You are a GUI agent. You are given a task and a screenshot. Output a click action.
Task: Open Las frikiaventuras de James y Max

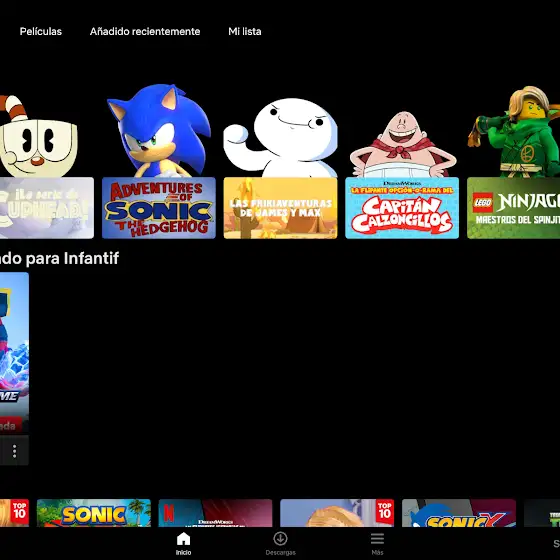tap(280, 208)
